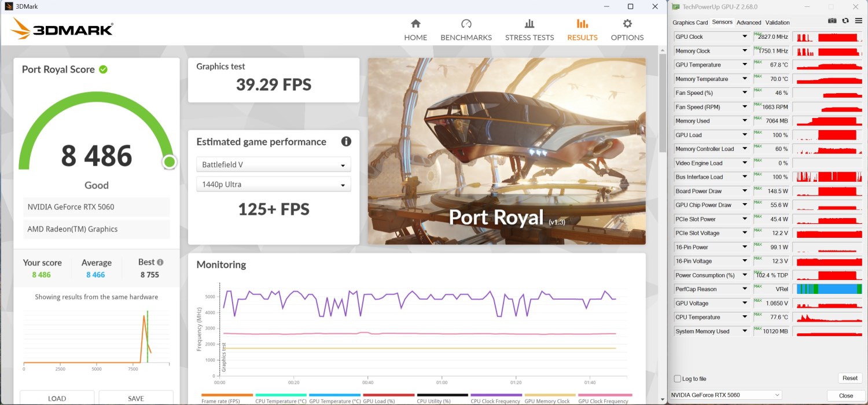Open the Battlefield V game dropdown
Image resolution: width=868 pixels, height=405 pixels.
point(273,164)
